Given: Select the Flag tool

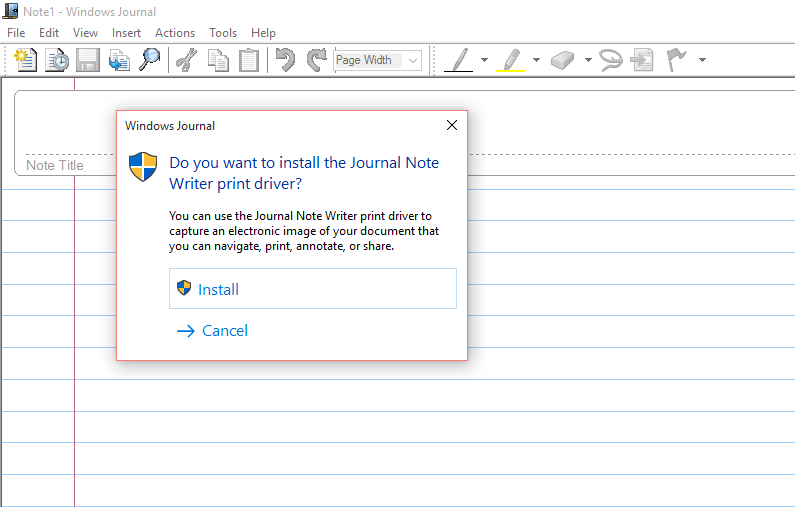Looking at the screenshot, I should click(x=676, y=60).
